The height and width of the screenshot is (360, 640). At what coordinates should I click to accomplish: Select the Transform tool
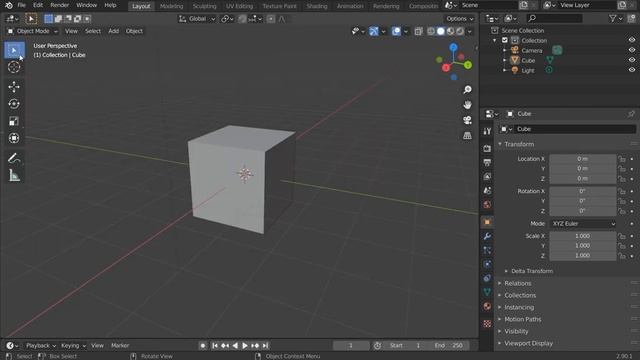pyautogui.click(x=14, y=138)
